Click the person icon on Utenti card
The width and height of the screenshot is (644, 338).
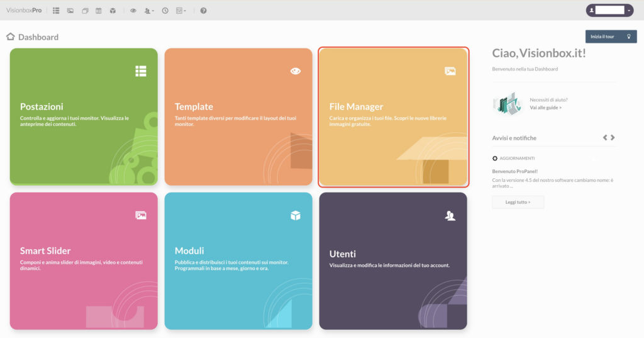[x=450, y=215]
